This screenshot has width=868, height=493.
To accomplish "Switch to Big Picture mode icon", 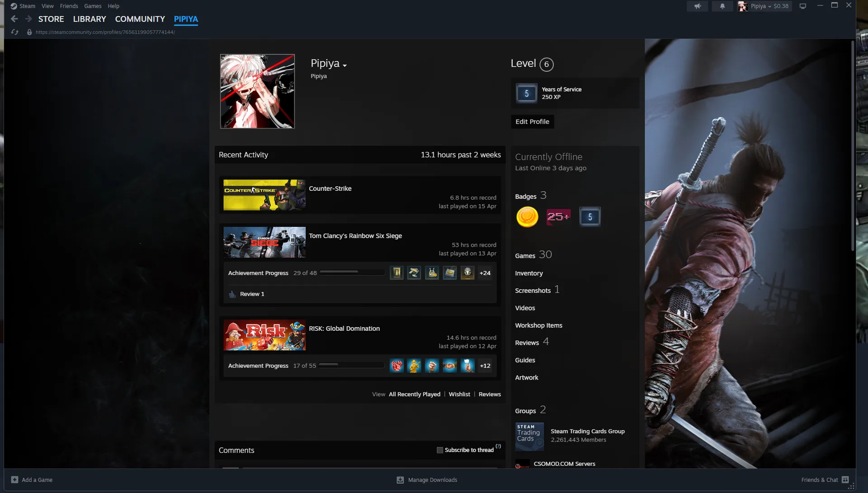I will pos(803,6).
